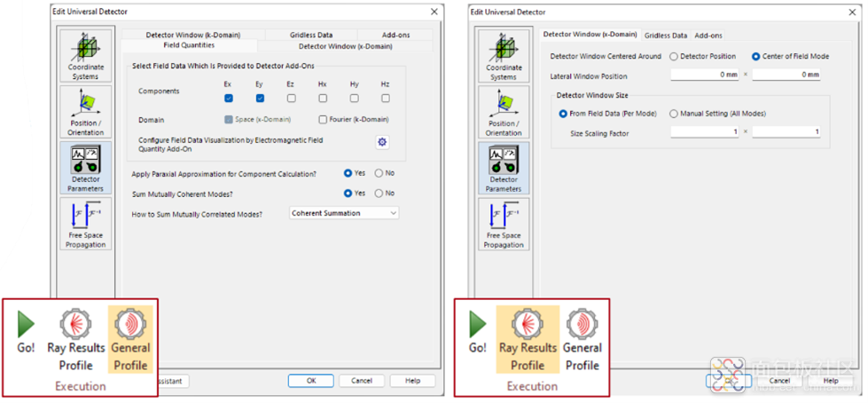
Task: Check the Fourier (k-Domain) checkbox
Action: 324,120
